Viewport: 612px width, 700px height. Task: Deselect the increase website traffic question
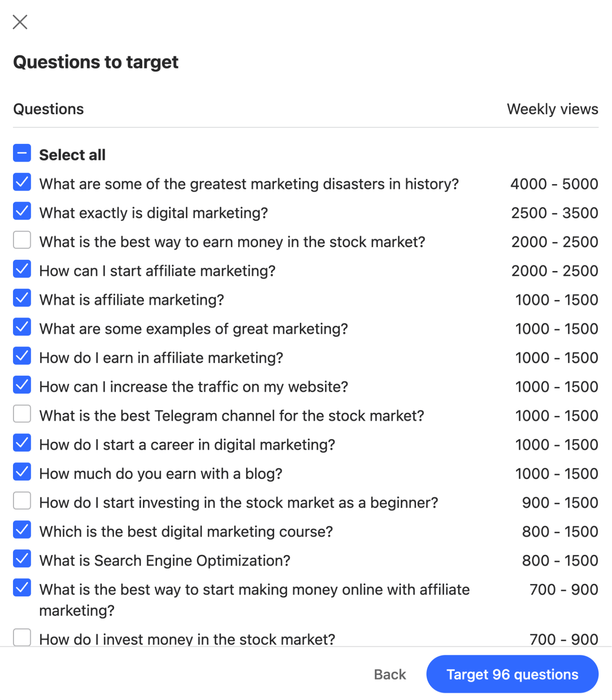point(22,386)
